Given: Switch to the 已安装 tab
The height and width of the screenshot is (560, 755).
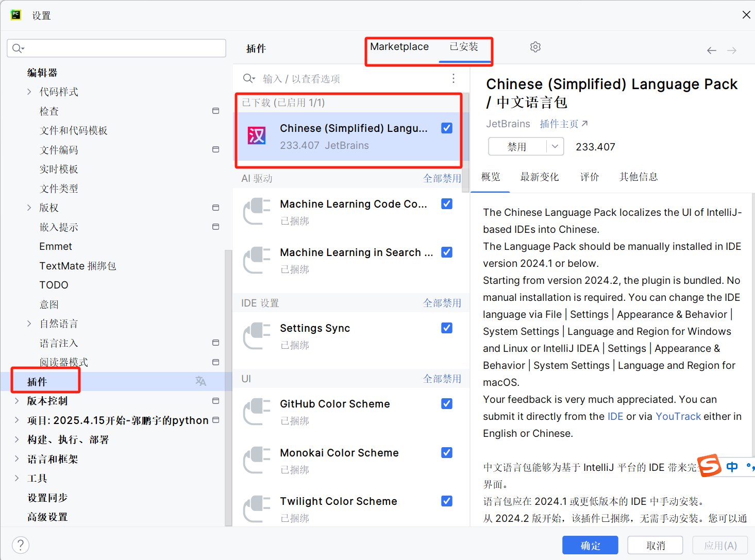Looking at the screenshot, I should (464, 47).
